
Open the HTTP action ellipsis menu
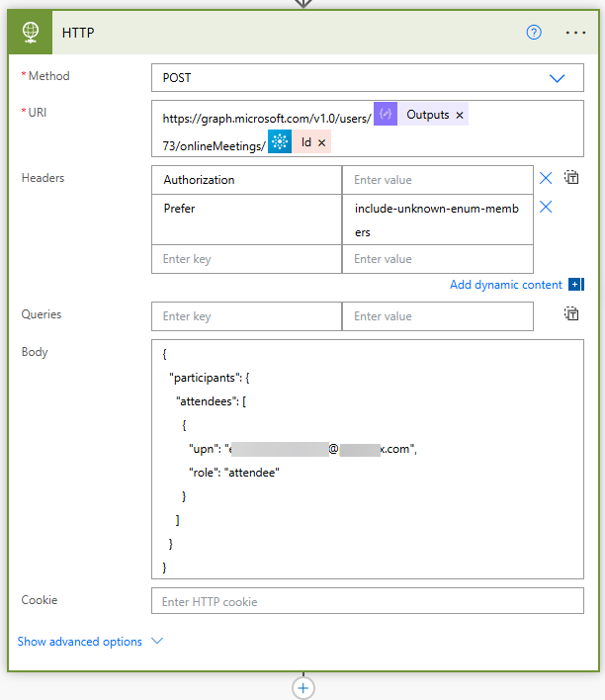pyautogui.click(x=575, y=33)
